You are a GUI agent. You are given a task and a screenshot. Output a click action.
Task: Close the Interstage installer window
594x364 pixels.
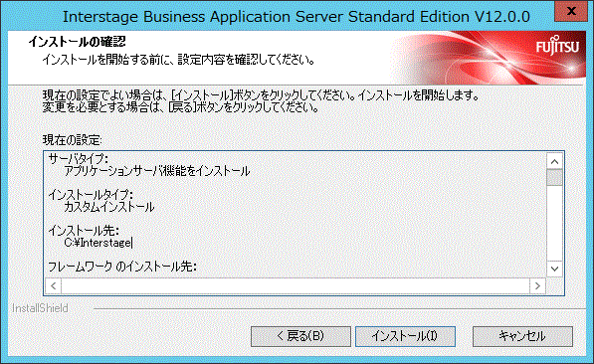tap(571, 11)
